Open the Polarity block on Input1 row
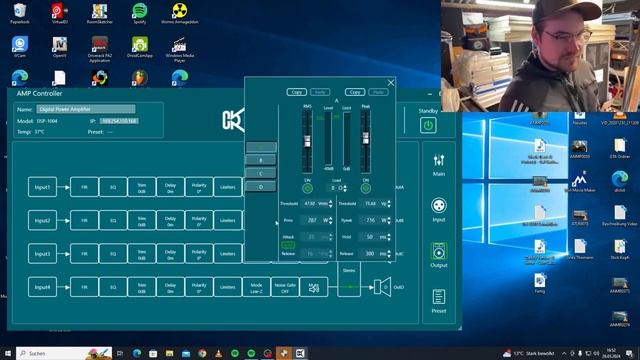This screenshot has height=360, width=640. (199, 187)
